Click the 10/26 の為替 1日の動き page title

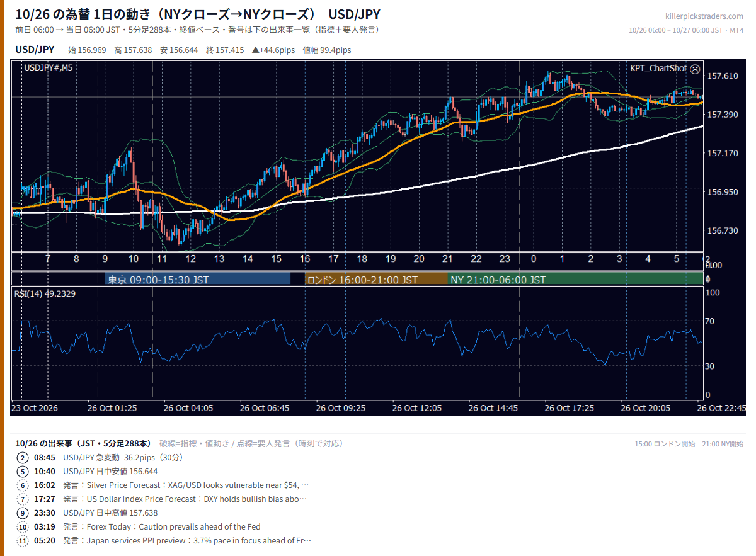(197, 14)
